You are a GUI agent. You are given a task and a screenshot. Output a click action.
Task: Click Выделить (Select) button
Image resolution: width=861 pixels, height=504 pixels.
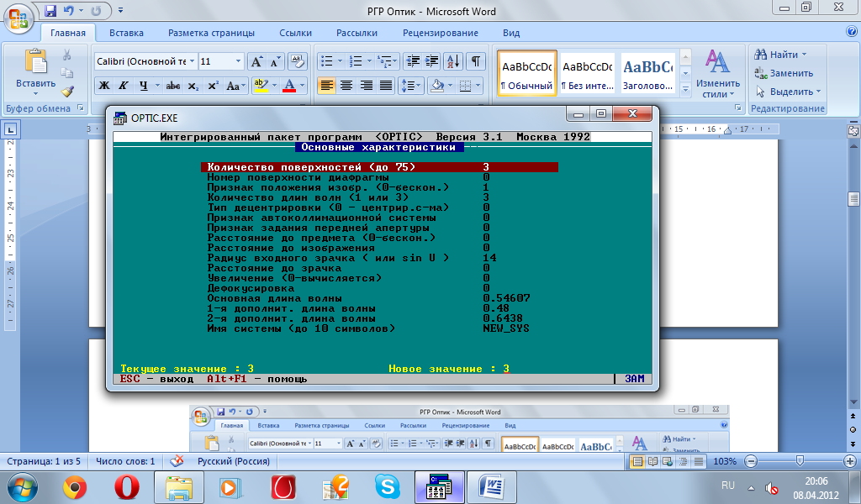788,92
